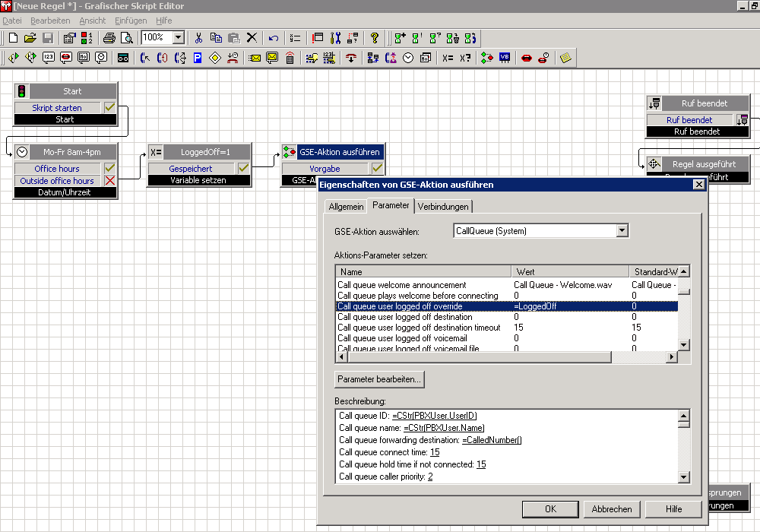Click the green checkmark beside 'Office hours'
The image size is (760, 532).
[x=109, y=168]
